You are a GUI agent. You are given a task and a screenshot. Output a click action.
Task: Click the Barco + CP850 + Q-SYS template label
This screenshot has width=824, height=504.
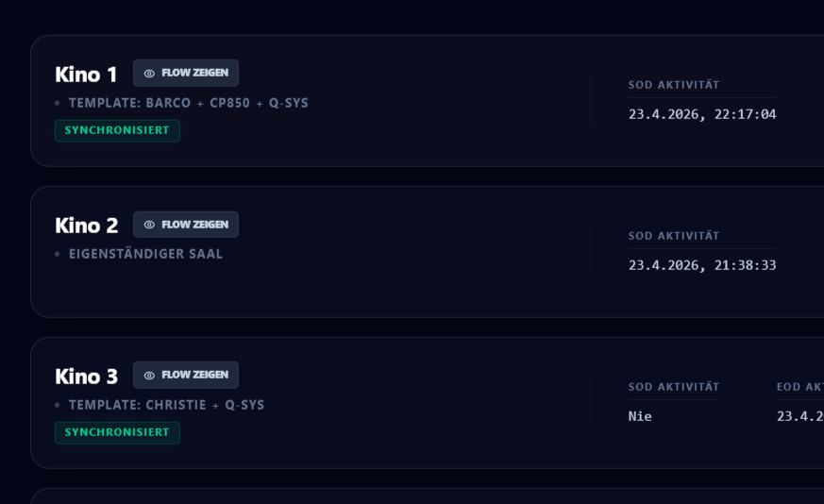point(188,103)
